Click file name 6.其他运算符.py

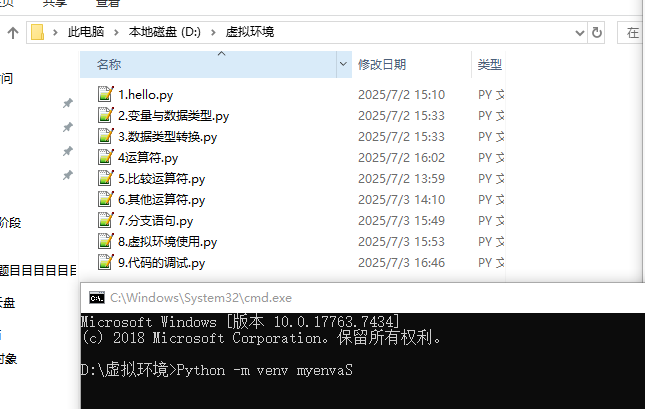[161, 200]
